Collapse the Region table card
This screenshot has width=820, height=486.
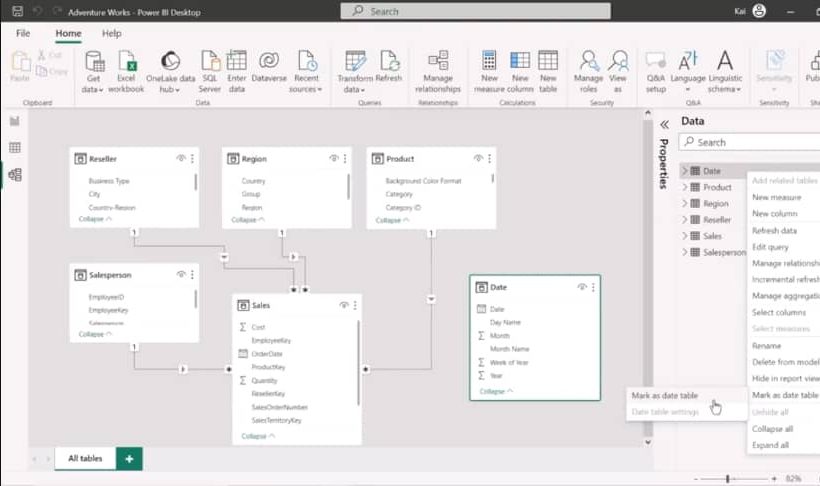coord(248,220)
